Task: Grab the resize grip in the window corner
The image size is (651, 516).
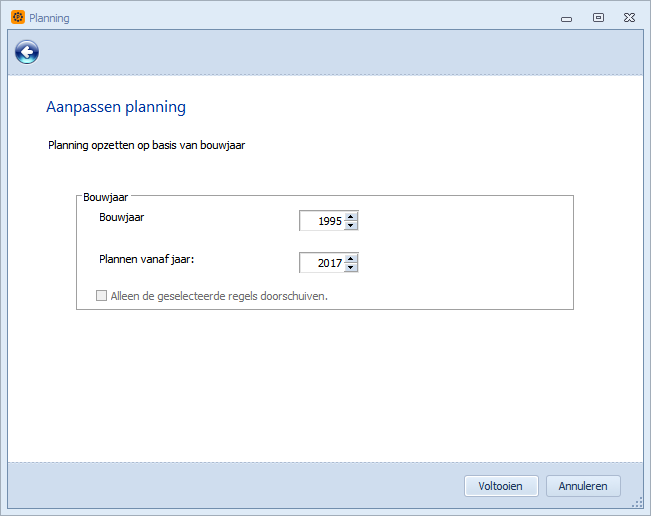Action: pyautogui.click(x=637, y=503)
